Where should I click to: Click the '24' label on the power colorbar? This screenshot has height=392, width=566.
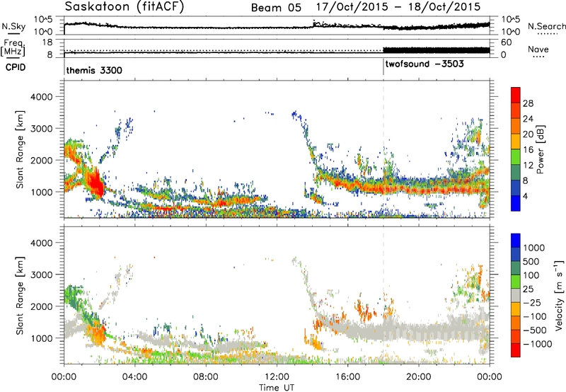click(x=528, y=119)
